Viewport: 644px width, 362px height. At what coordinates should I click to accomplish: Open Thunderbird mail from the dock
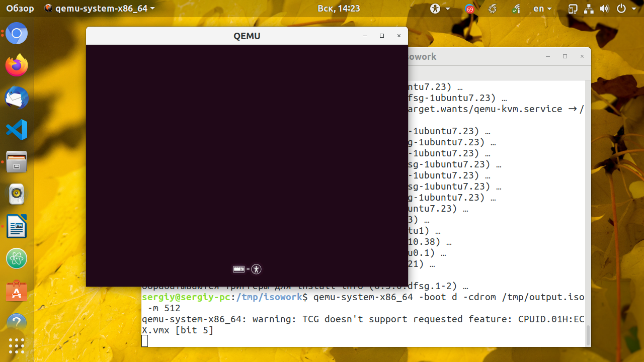click(x=17, y=98)
